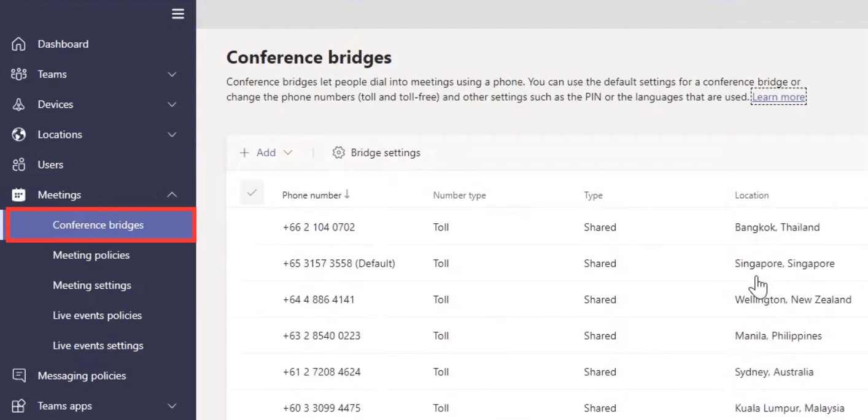Select phone number +64 4 886 4141

coord(319,299)
